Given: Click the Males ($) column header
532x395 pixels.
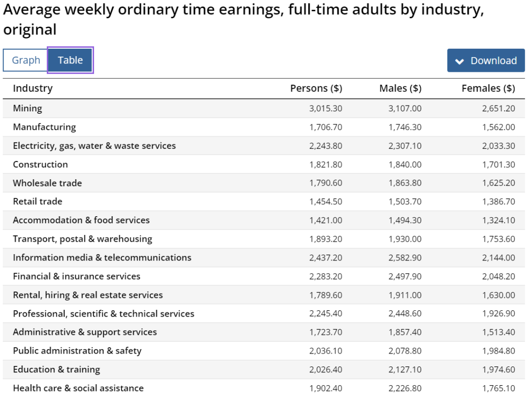Looking at the screenshot, I should (400, 88).
